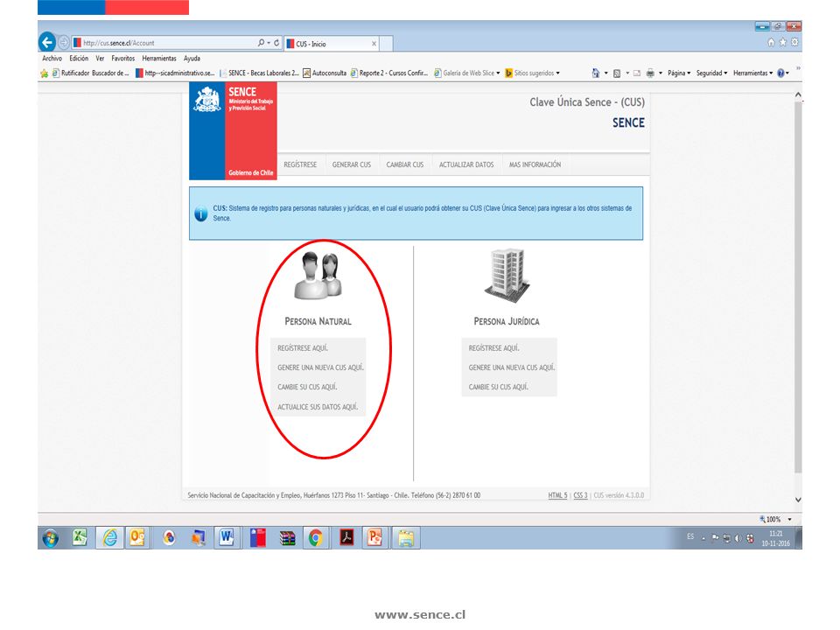Click the address bar search magnifier icon
The height and width of the screenshot is (630, 840).
tap(261, 42)
